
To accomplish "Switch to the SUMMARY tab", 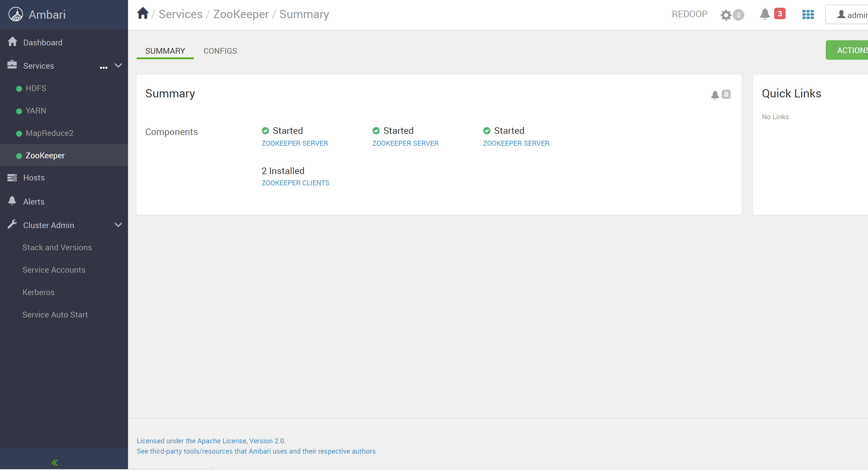I will point(165,51).
